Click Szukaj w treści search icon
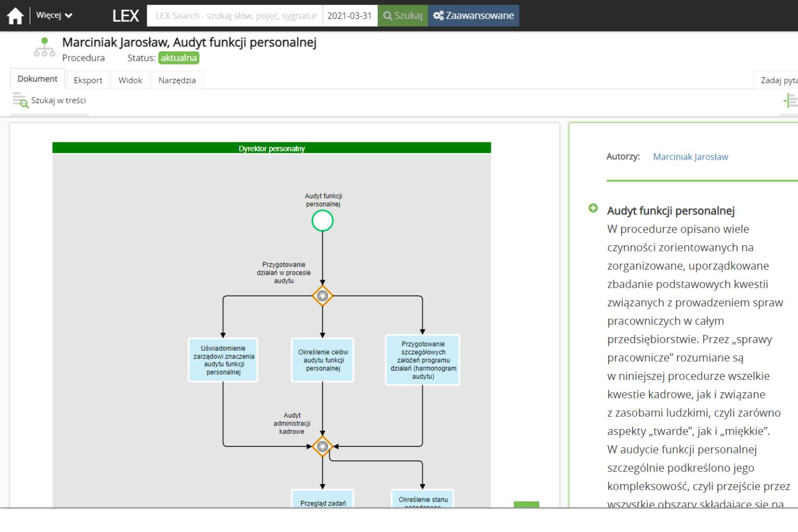Viewport: 798px width, 532px height. 20,100
